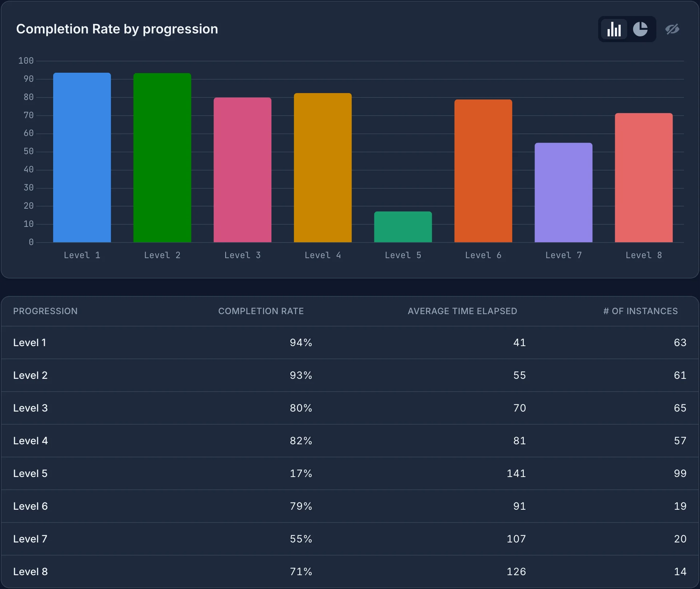This screenshot has width=700, height=589.
Task: Click average time value 141
Action: tap(516, 473)
